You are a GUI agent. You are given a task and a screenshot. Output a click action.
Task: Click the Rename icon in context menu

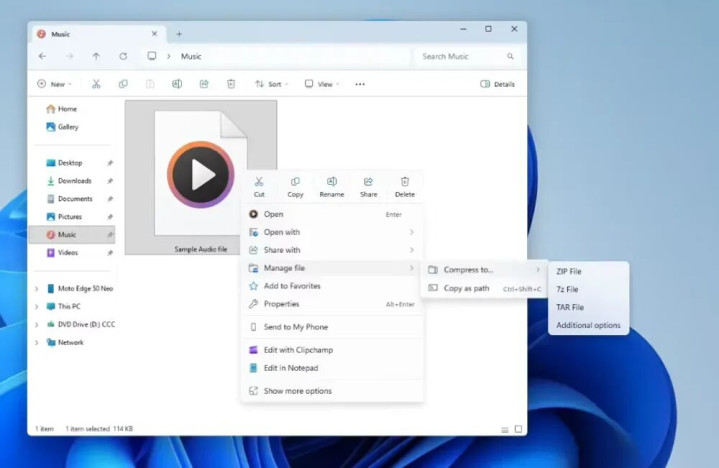pos(331,186)
